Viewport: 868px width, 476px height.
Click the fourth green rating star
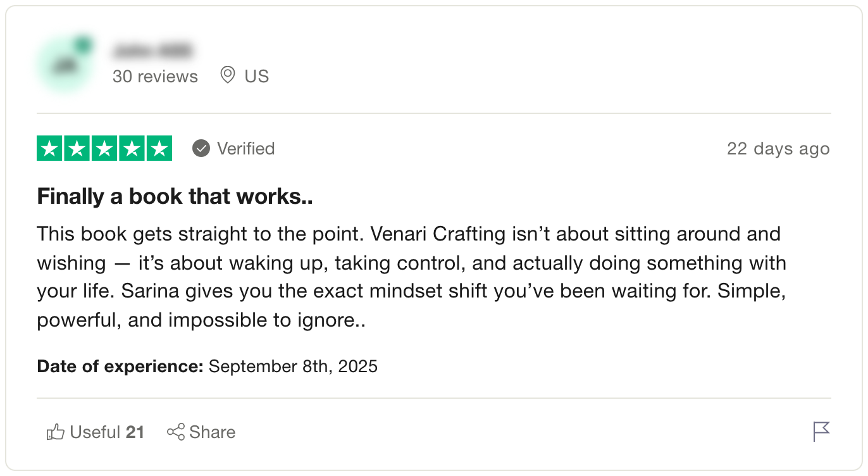(132, 149)
